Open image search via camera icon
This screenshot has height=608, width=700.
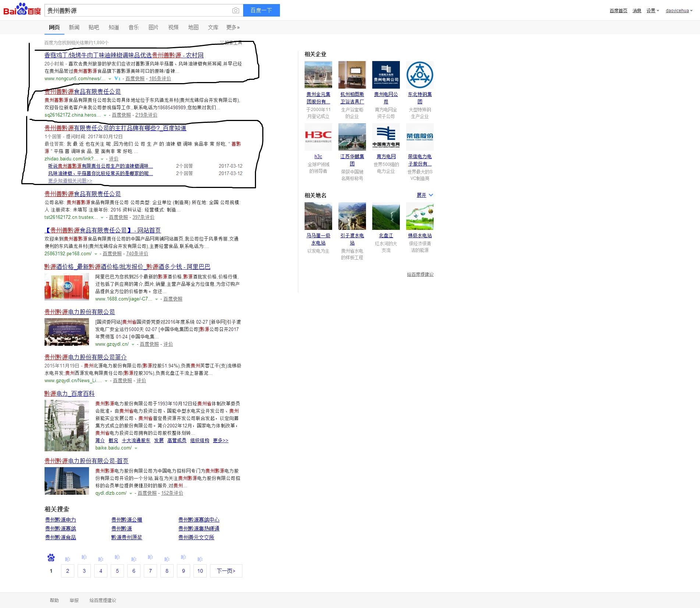pyautogui.click(x=236, y=11)
